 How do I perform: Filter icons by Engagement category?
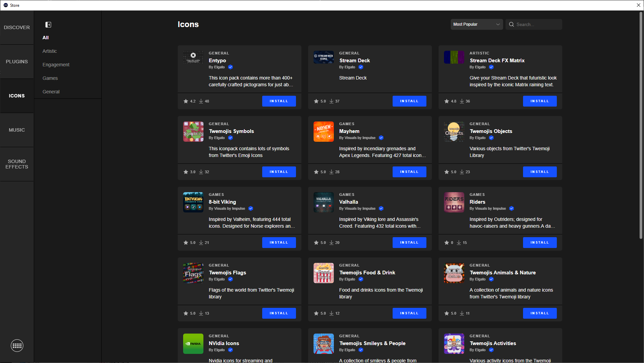pos(56,65)
